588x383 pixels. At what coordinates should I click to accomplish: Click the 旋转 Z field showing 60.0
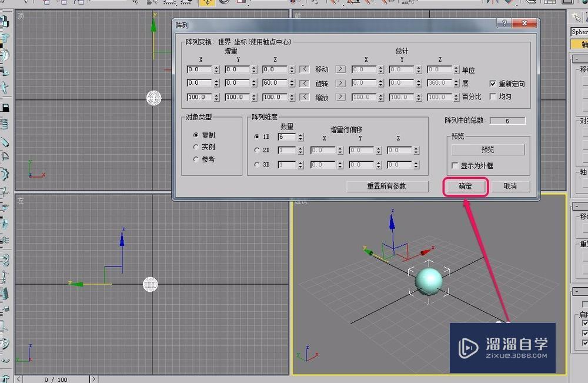tap(274, 83)
